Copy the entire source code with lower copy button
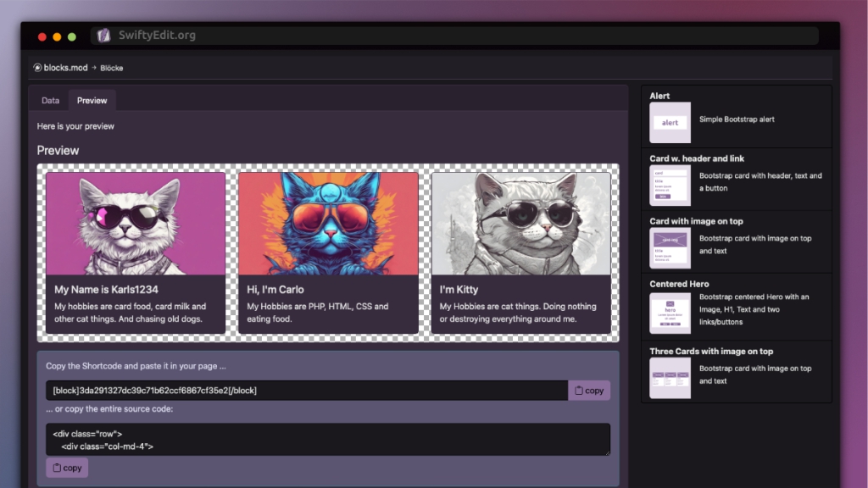This screenshot has width=868, height=488. [x=67, y=468]
